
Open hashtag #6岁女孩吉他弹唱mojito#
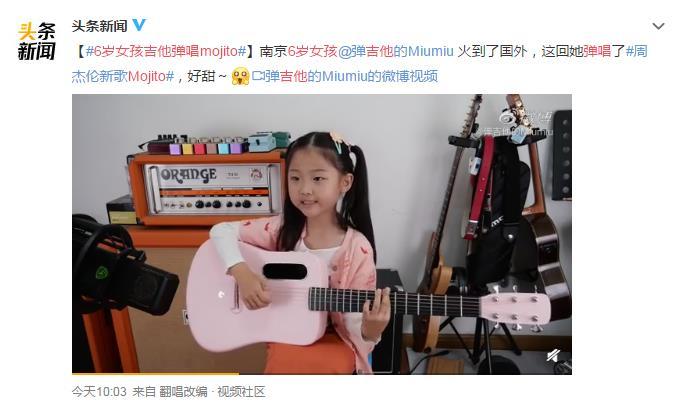pos(166,51)
